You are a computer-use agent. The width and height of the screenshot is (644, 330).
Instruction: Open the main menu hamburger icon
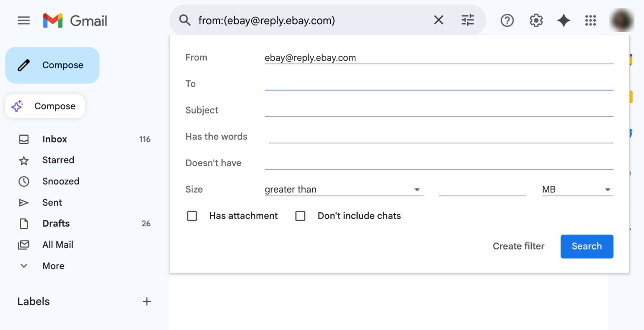point(23,21)
